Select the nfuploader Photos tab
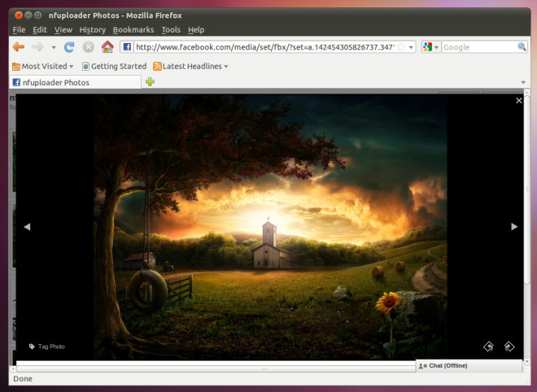The width and height of the screenshot is (537, 392). point(76,82)
